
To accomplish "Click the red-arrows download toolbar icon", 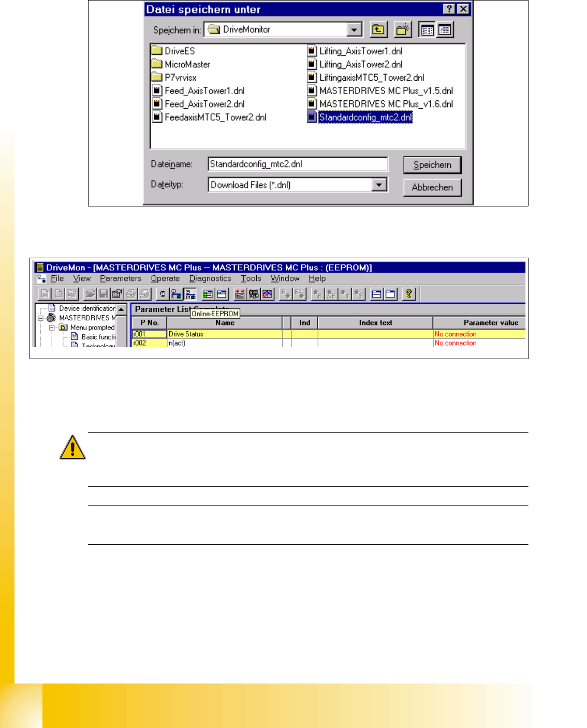I will [x=240, y=294].
